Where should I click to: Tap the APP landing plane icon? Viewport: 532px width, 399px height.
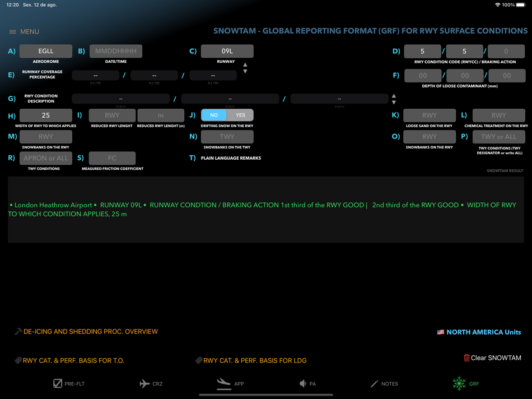click(223, 383)
